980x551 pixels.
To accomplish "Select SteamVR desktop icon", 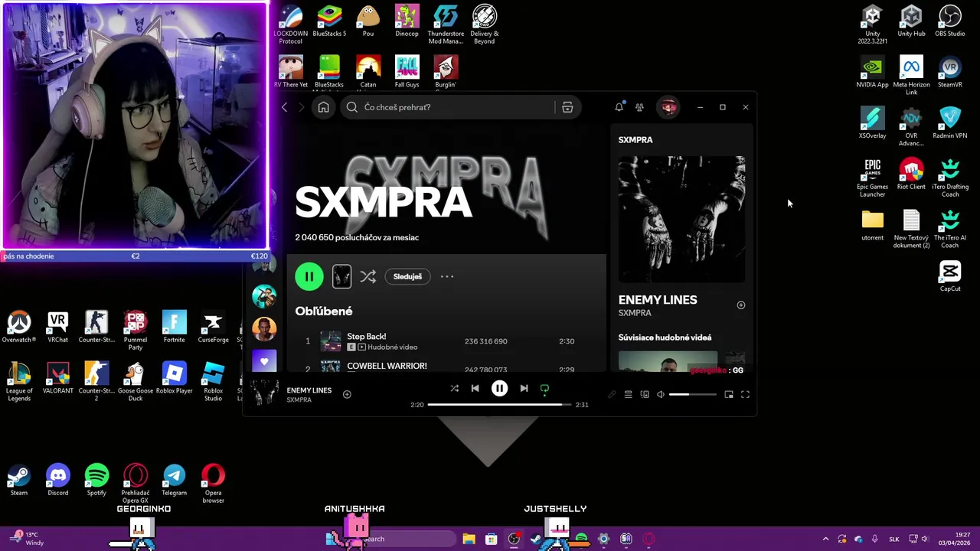I will [950, 73].
